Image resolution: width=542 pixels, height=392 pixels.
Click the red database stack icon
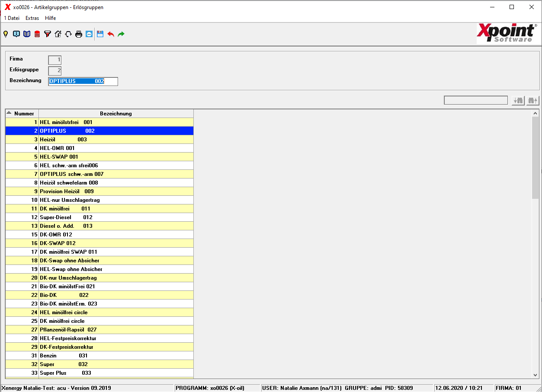point(37,34)
